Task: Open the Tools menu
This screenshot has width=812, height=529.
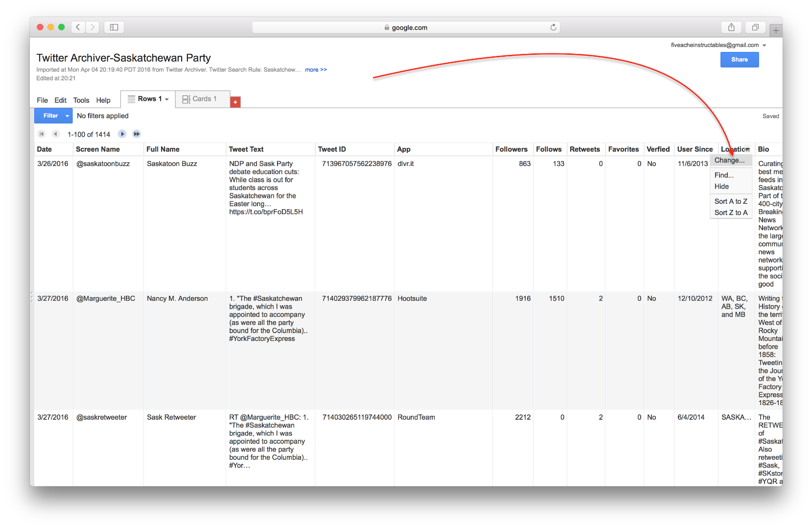Action: pos(81,100)
